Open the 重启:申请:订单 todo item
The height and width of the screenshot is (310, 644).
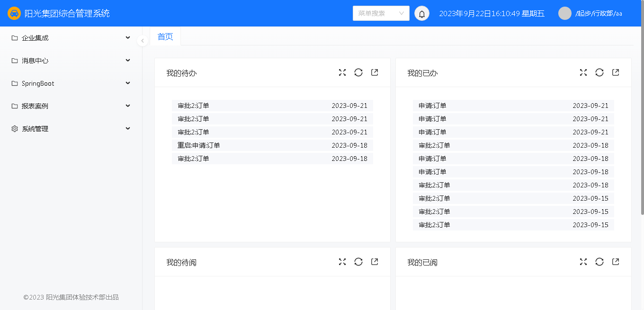pyautogui.click(x=199, y=145)
